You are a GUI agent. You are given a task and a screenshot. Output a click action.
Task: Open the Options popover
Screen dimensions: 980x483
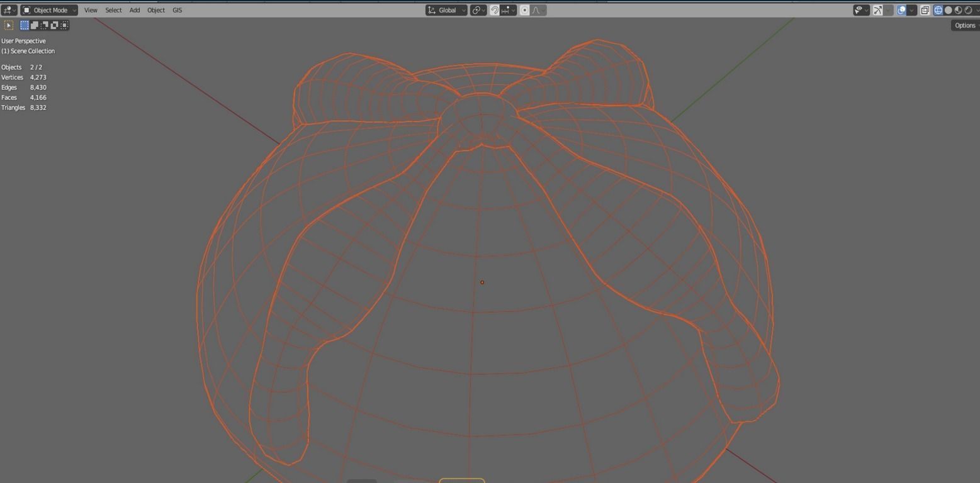(965, 25)
